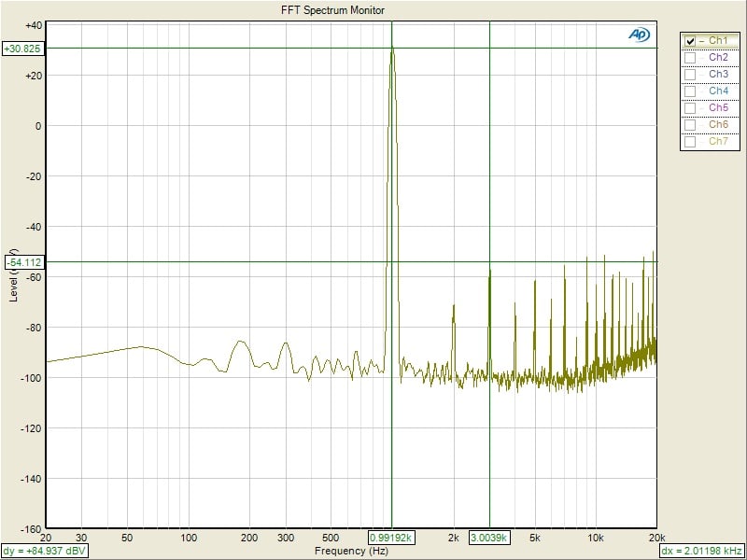The width and height of the screenshot is (747, 560).
Task: Select the vertical cursor line at 3.0039k
Action: point(489,187)
